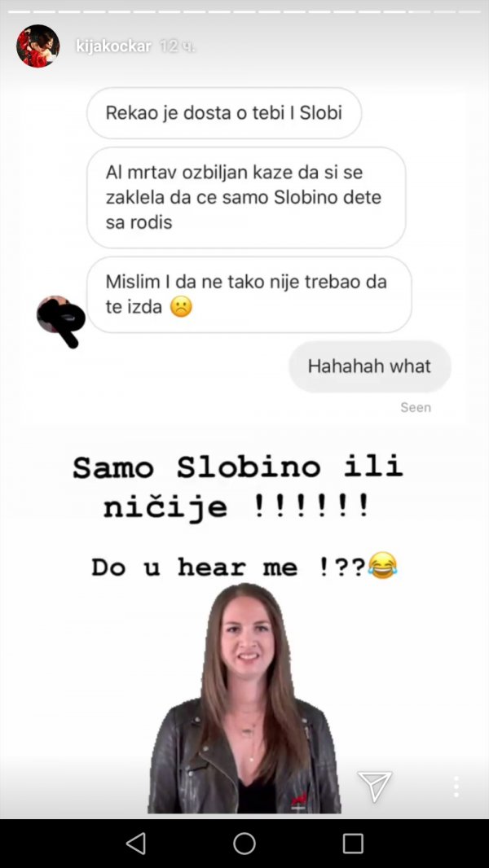Image resolution: width=489 pixels, height=868 pixels.
Task: Tap the woman in leather jacket GIF
Action: (x=244, y=698)
